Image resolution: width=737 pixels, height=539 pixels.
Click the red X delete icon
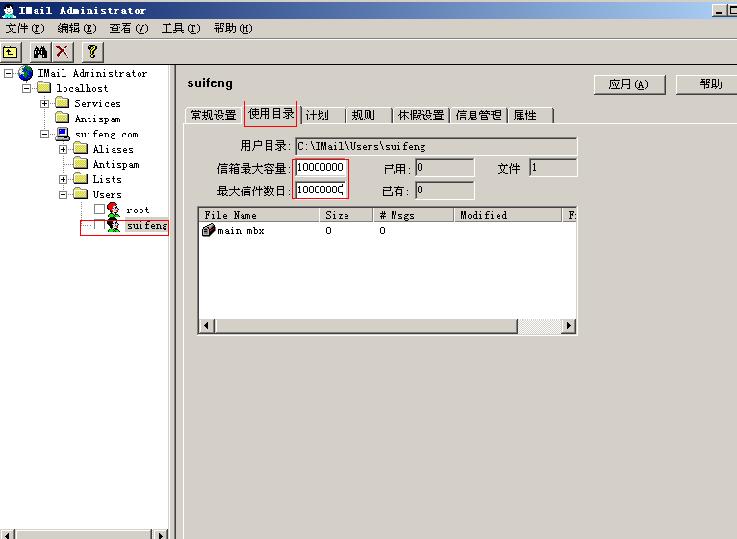click(63, 51)
